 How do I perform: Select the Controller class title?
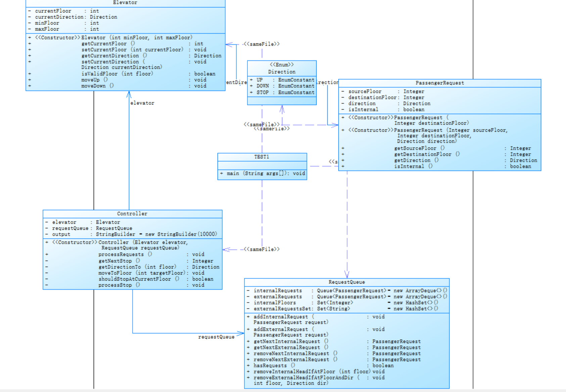pos(132,214)
